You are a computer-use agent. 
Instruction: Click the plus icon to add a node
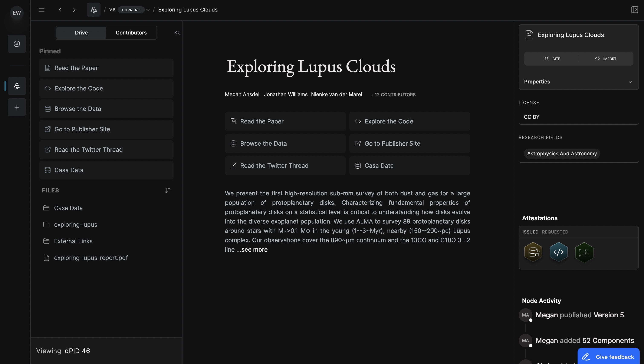click(17, 107)
